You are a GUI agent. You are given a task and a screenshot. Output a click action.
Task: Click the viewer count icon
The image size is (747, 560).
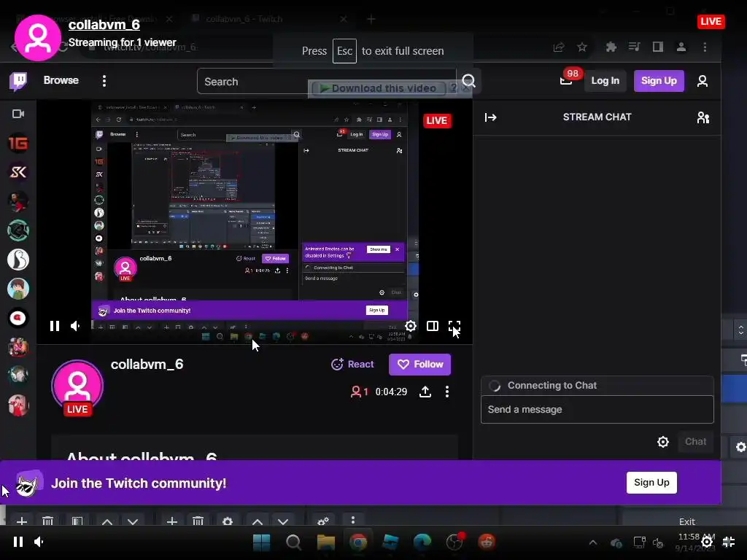point(356,392)
